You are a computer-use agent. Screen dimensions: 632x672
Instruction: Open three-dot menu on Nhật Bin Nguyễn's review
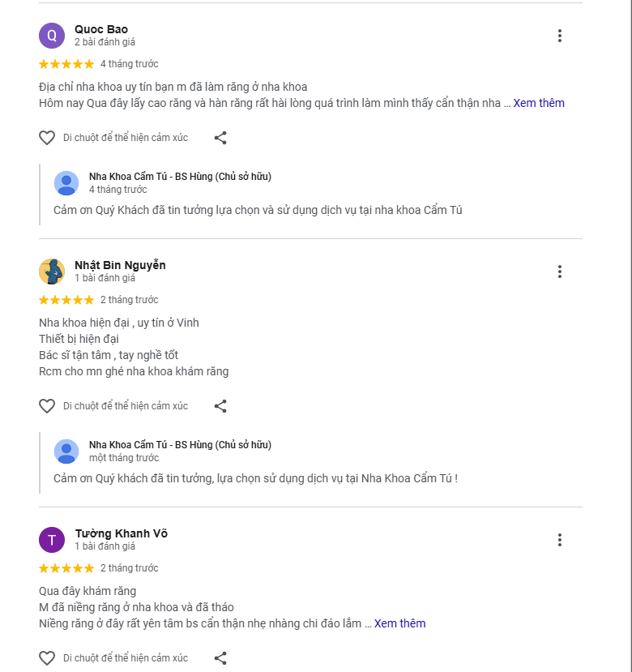559,272
